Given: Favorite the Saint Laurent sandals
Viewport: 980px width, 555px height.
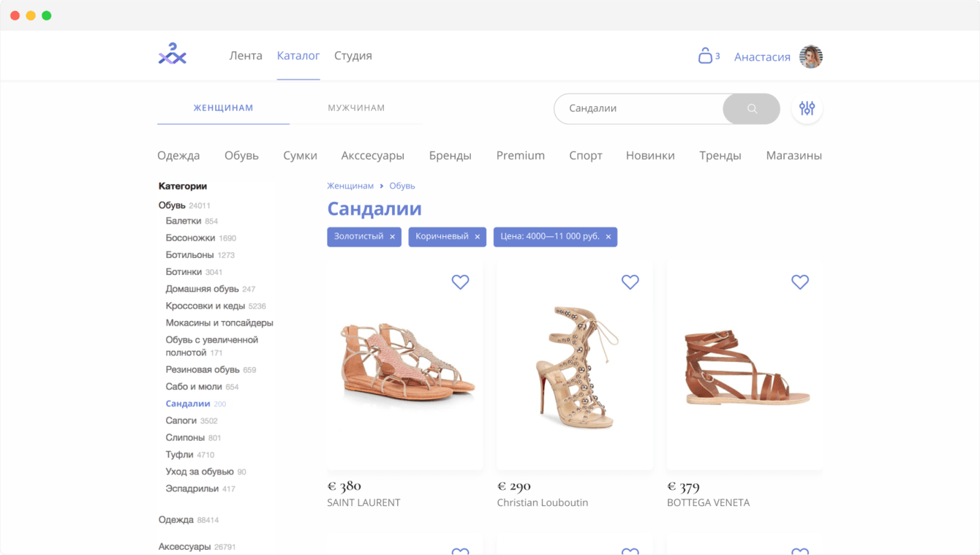Looking at the screenshot, I should 460,282.
